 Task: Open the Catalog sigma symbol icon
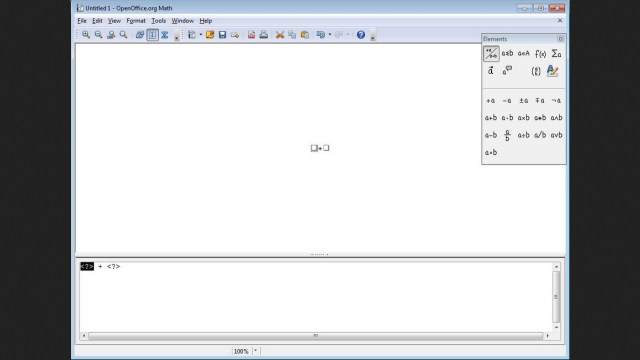click(164, 35)
